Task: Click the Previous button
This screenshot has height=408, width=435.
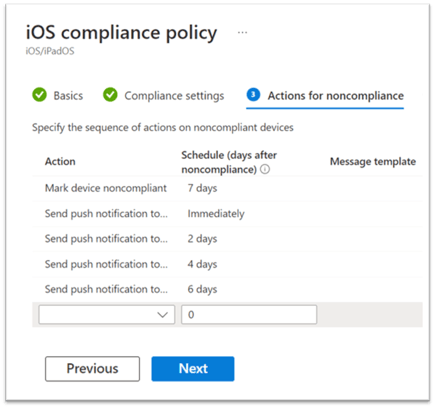Action: click(92, 369)
